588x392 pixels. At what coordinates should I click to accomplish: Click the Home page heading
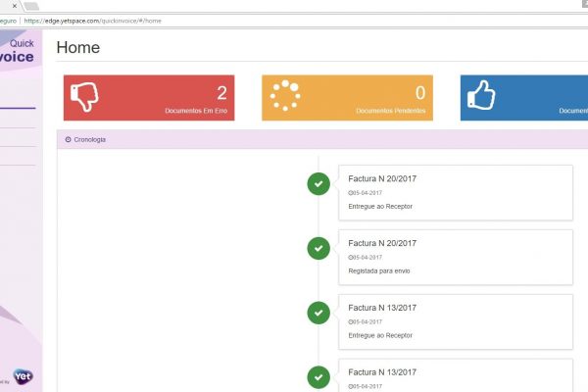pyautogui.click(x=78, y=47)
